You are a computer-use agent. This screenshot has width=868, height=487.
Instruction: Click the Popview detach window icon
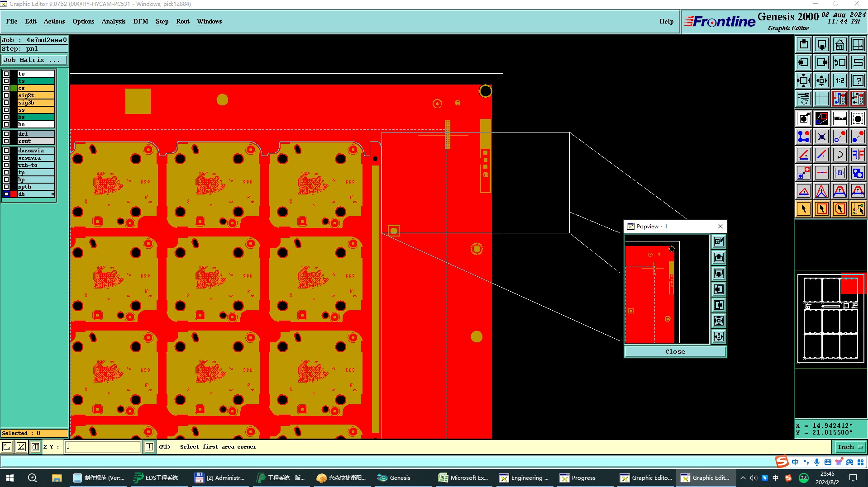point(719,242)
